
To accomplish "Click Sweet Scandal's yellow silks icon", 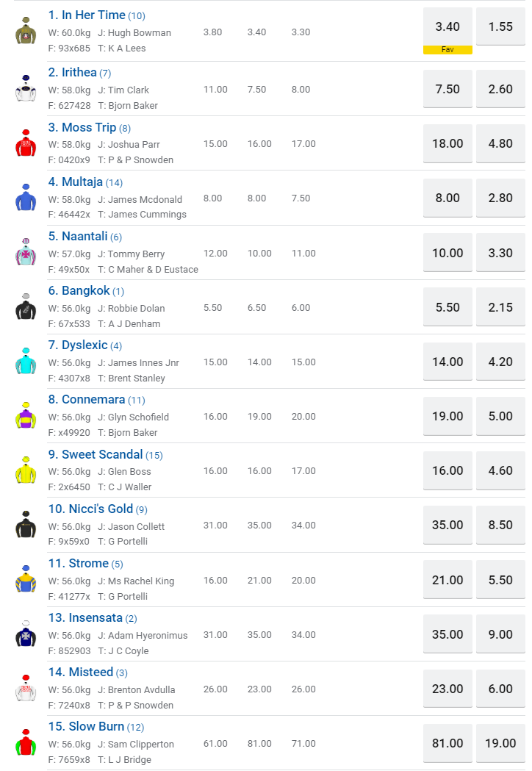I will 26,470.
